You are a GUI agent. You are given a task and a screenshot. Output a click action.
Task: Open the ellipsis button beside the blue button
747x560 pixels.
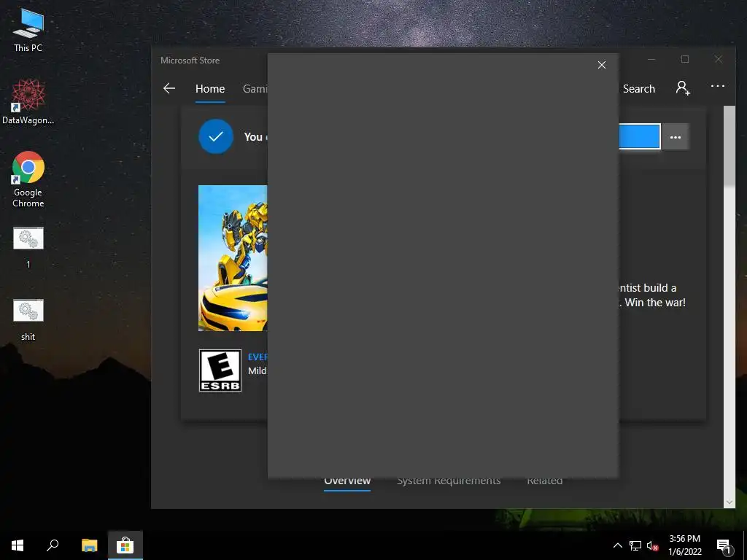coord(676,137)
